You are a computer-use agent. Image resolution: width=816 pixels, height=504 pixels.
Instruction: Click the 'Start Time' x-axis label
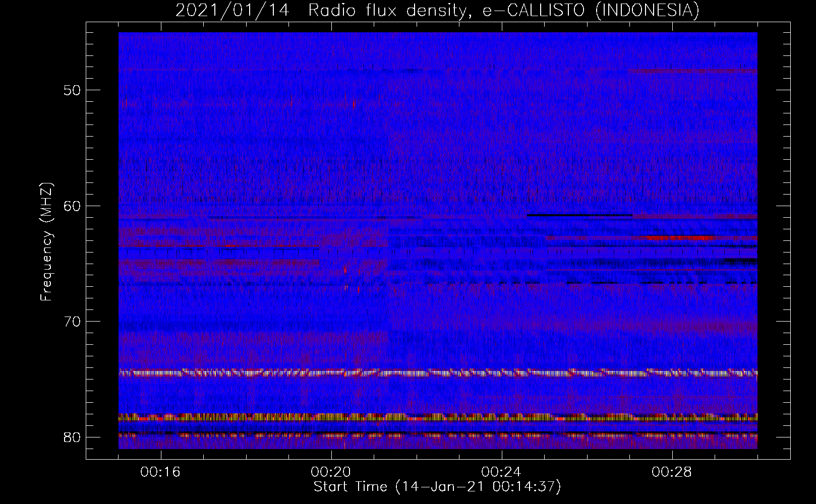(437, 487)
